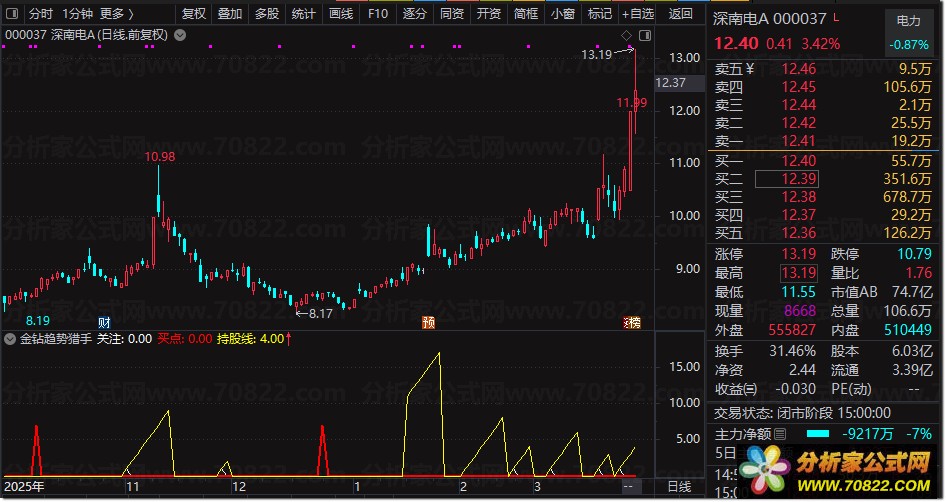Click the cyan 主力净额 flow bar
This screenshot has height=502, width=947.
[x=818, y=434]
